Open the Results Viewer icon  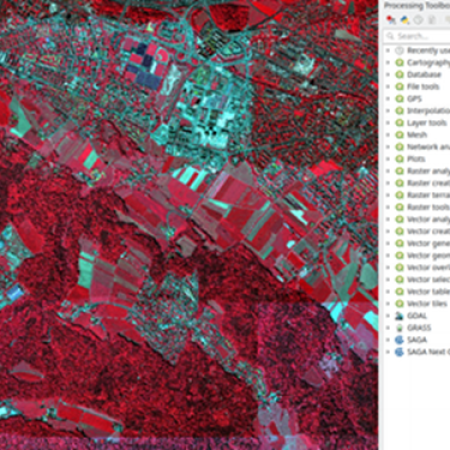pos(432,20)
